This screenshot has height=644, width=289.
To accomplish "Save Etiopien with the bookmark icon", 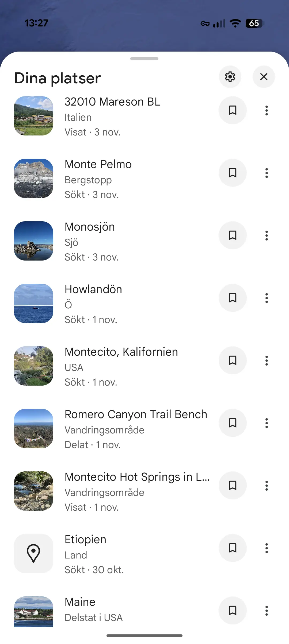I will tap(233, 548).
